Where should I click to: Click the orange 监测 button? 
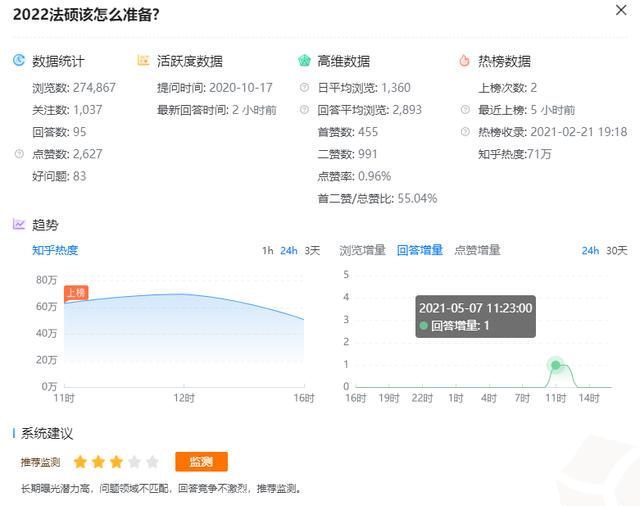coord(201,462)
